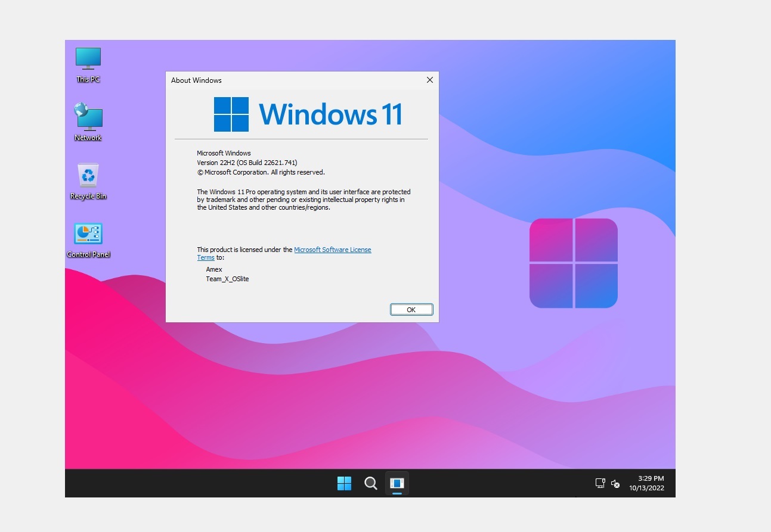Screen dimensions: 771x532
Task: Click the About Windows title bar text
Action: (196, 80)
